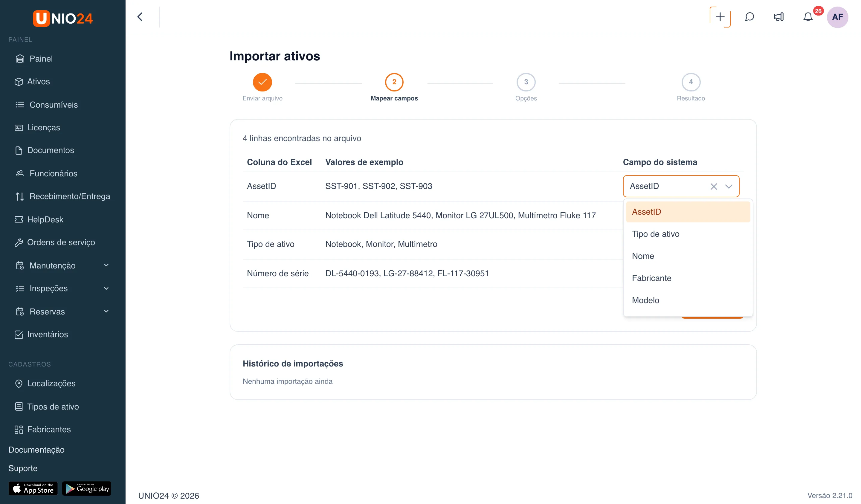Expand the Manutenção submenu chevron

(x=106, y=265)
